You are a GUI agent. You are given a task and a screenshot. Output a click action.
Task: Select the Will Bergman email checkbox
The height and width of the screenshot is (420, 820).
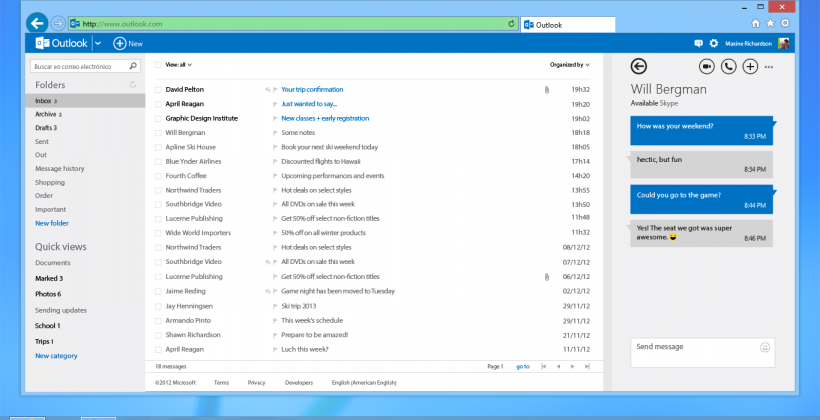[158, 133]
